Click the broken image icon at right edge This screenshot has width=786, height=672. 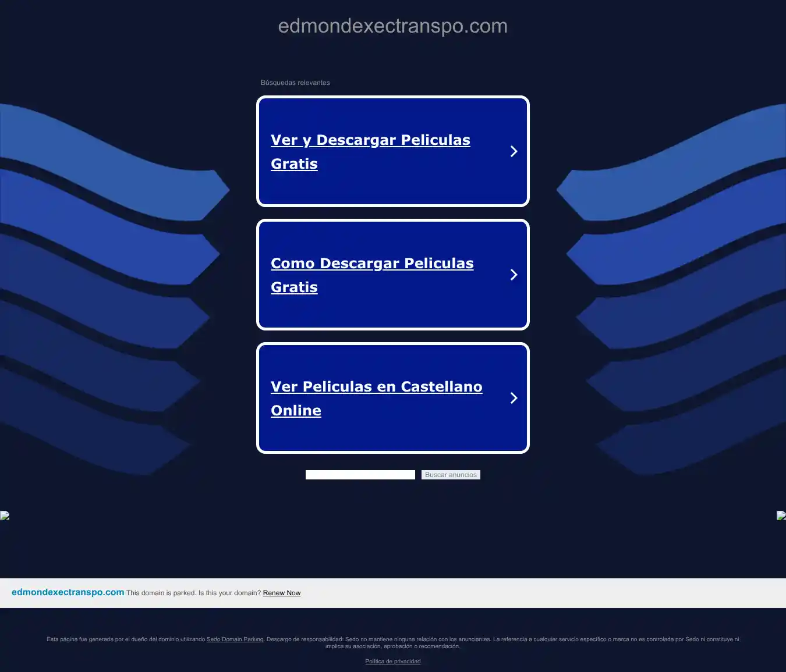tap(781, 515)
